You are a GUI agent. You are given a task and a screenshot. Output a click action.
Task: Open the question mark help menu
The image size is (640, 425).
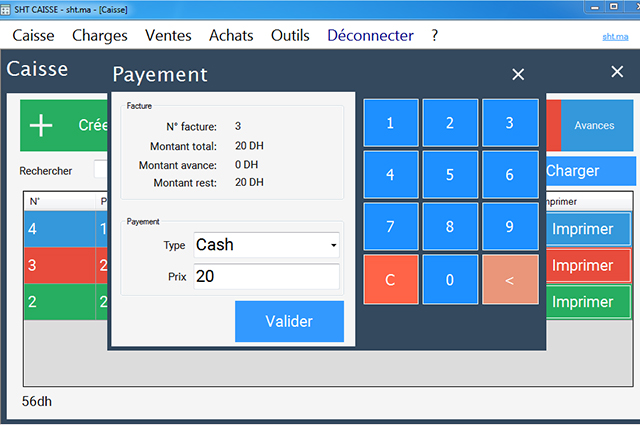[435, 36]
